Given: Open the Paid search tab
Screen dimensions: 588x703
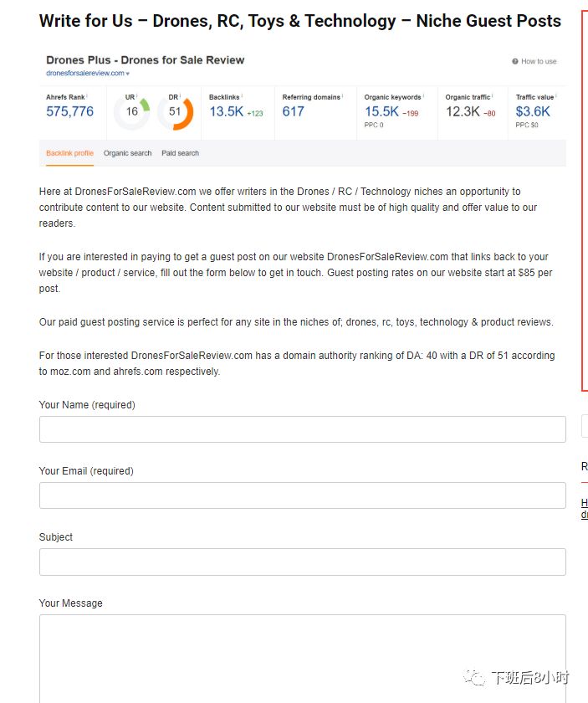Looking at the screenshot, I should (180, 153).
